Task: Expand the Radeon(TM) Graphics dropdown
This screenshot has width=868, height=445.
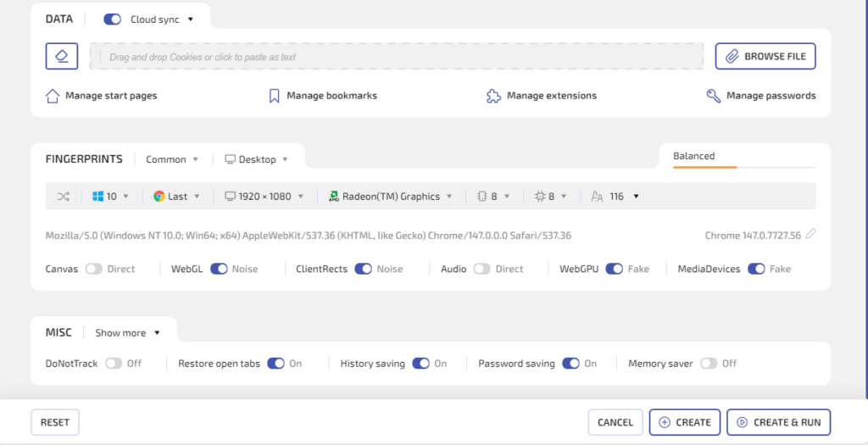Action: (391, 197)
